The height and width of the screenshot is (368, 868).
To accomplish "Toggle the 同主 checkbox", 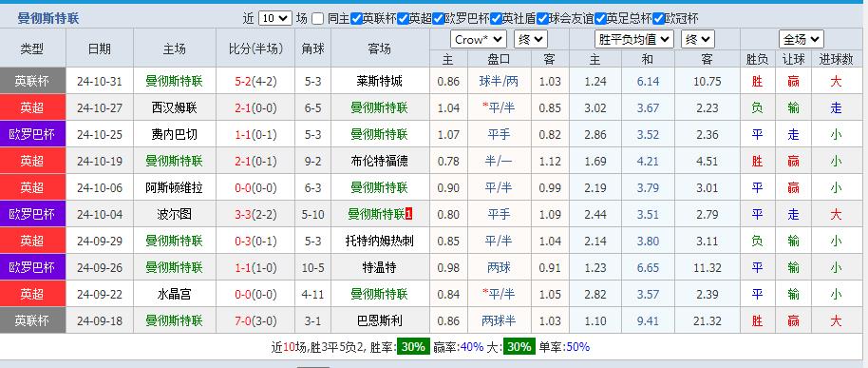I will point(317,18).
